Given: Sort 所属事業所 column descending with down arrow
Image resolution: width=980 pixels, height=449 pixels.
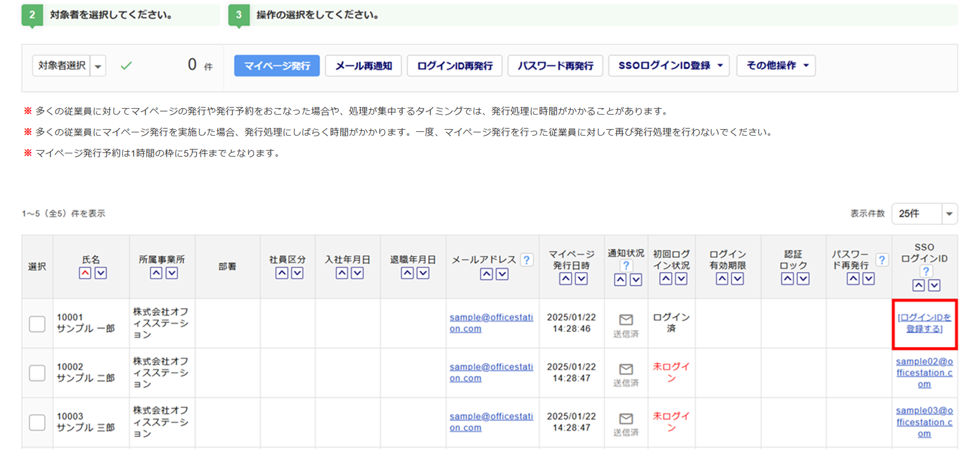Looking at the screenshot, I should [171, 273].
